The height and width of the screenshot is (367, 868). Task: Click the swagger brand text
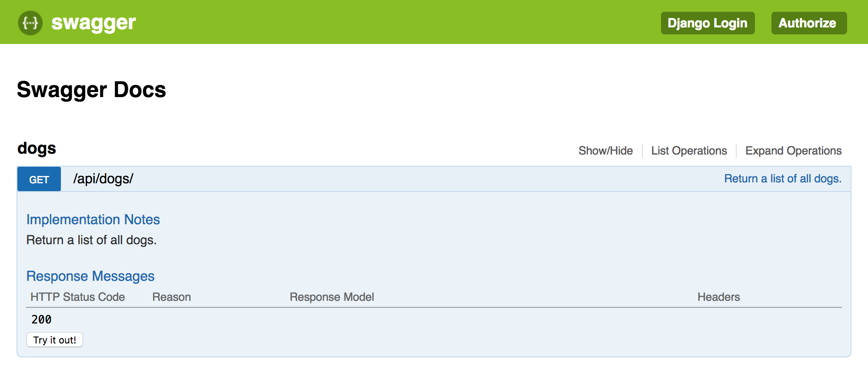click(93, 23)
